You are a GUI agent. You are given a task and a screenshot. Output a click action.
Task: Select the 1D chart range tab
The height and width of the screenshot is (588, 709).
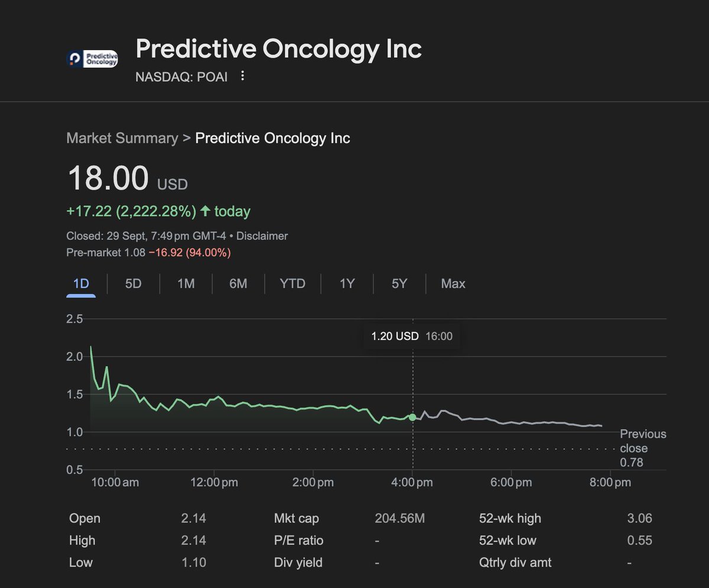pos(81,284)
